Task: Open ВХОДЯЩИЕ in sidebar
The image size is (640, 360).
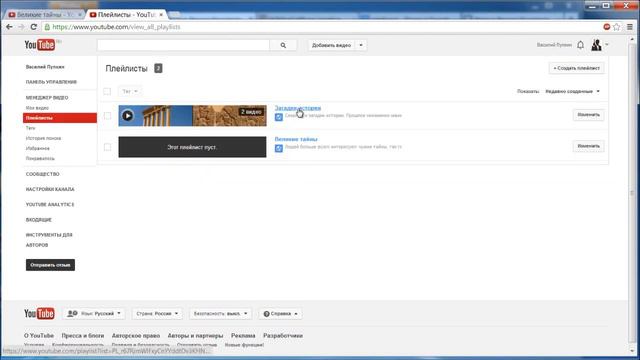Action: pos(39,220)
